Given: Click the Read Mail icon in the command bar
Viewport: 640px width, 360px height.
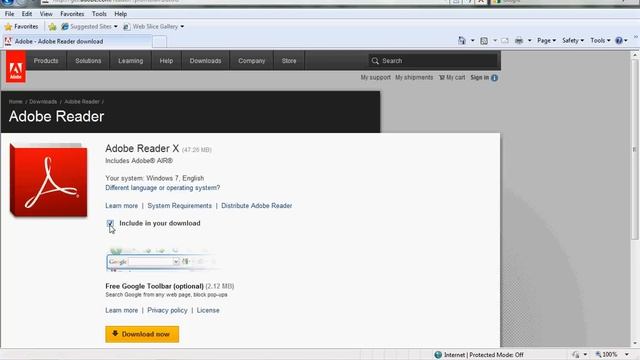Looking at the screenshot, I should [505, 40].
